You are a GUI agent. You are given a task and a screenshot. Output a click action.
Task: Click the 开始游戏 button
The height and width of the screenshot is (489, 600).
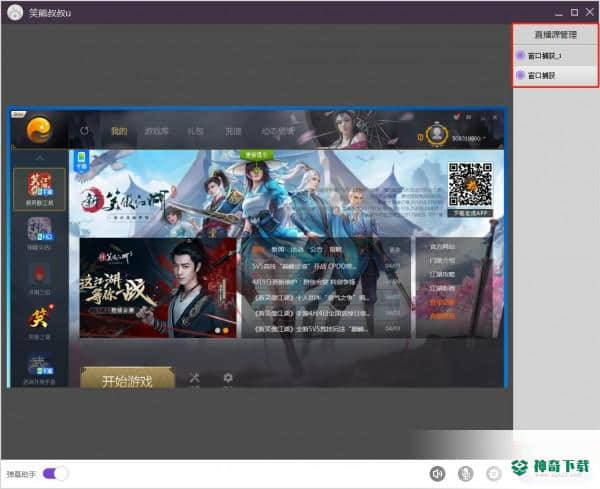(x=127, y=378)
